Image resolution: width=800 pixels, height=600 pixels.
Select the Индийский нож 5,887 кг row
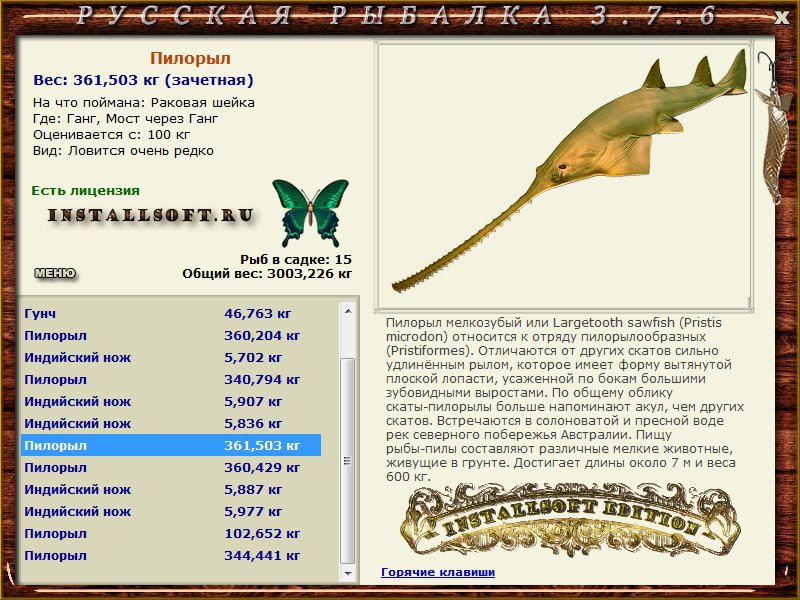[171, 489]
